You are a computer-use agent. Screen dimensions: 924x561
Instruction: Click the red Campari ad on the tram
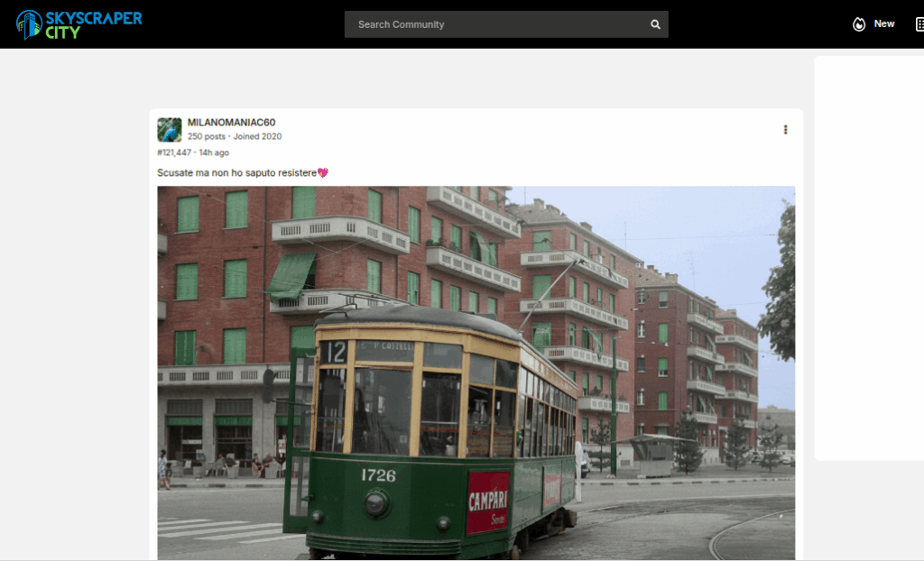pyautogui.click(x=488, y=503)
